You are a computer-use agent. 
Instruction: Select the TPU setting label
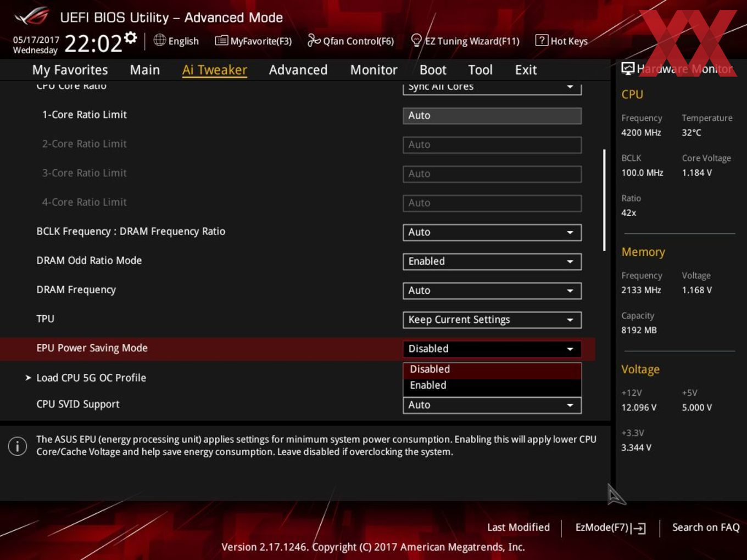click(x=45, y=319)
